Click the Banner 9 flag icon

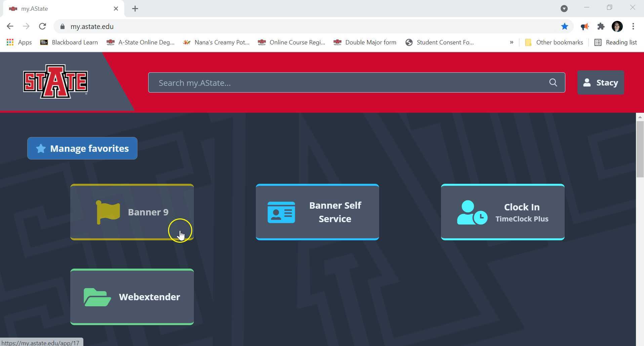pos(108,212)
